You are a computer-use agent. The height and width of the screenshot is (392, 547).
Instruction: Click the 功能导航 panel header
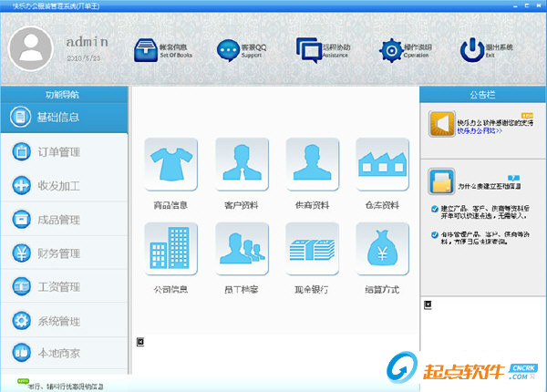(64, 95)
